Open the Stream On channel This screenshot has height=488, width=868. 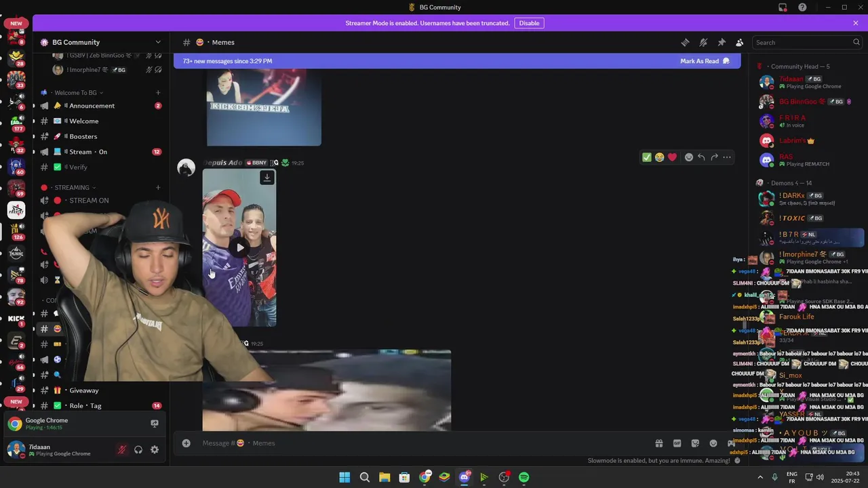pyautogui.click(x=102, y=152)
